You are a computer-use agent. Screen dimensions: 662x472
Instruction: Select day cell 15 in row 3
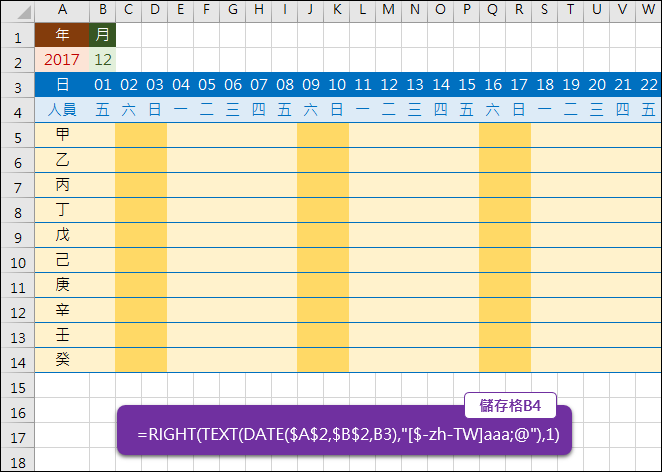467,85
